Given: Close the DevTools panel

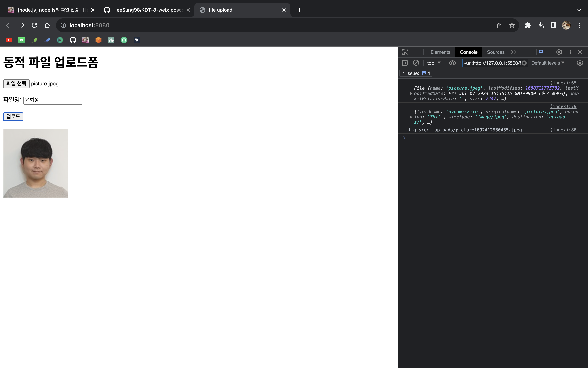Looking at the screenshot, I should coord(580,52).
